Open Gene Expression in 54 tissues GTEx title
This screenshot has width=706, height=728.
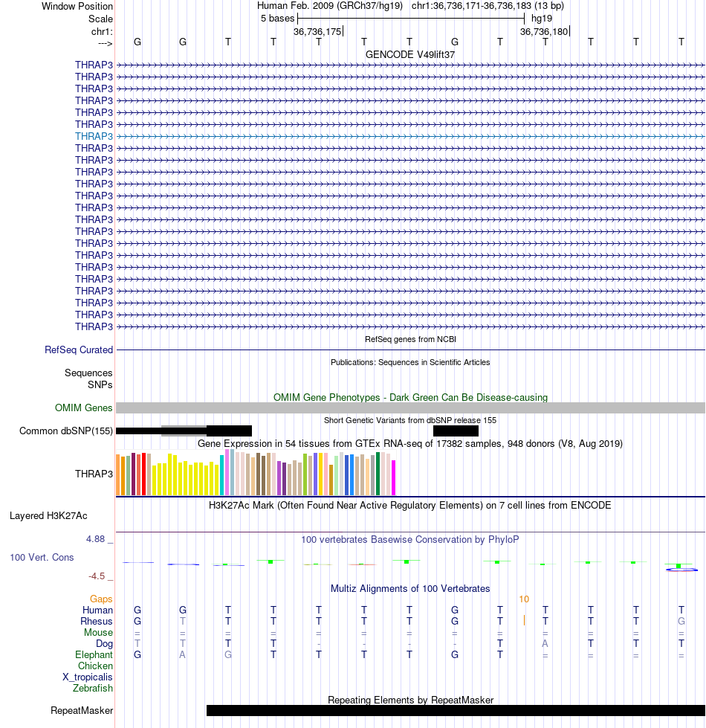coord(410,443)
